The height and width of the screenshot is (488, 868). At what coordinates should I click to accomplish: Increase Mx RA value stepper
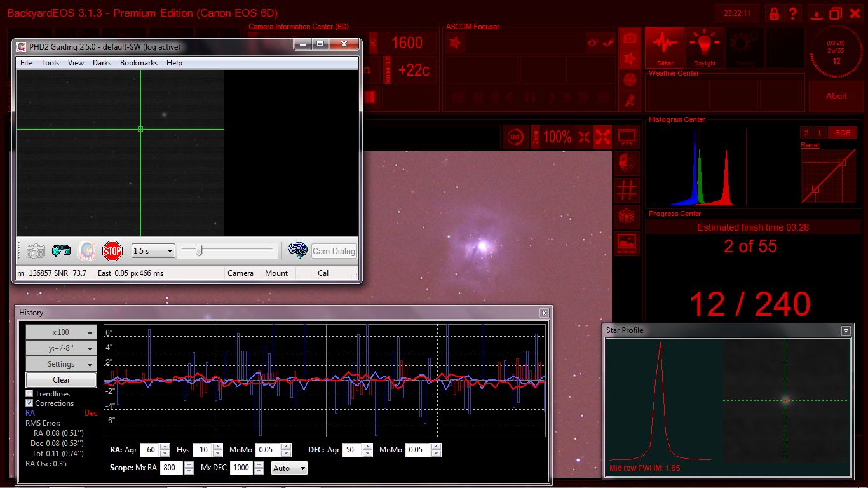click(x=189, y=464)
